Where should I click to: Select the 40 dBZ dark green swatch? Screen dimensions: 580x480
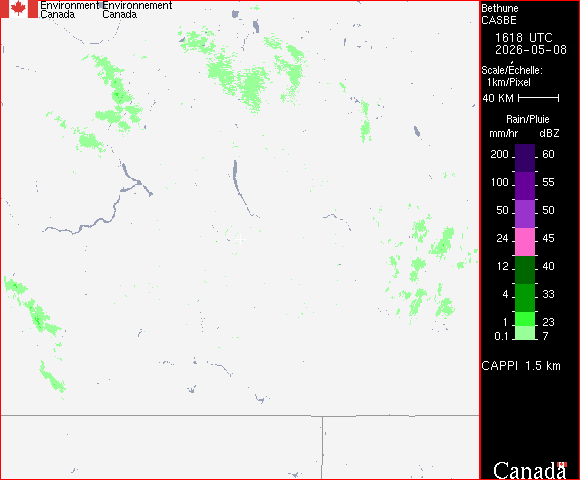525,270
